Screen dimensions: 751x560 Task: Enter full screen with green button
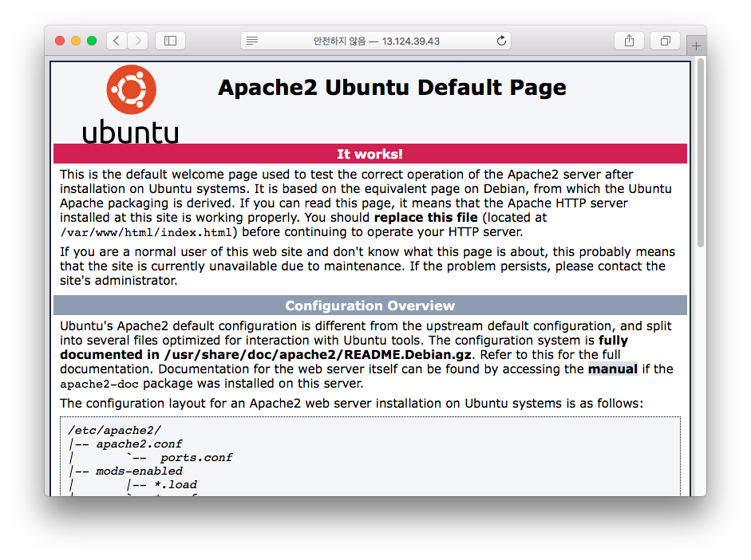(92, 41)
